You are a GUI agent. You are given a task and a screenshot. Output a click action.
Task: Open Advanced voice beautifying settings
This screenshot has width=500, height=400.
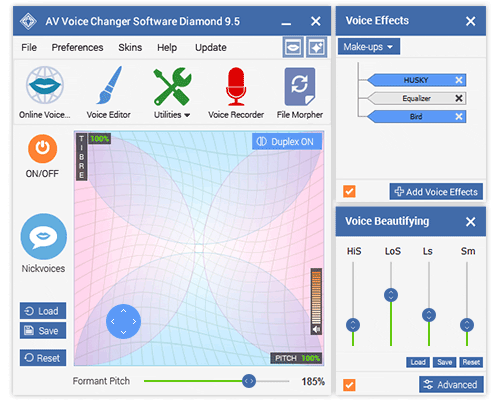point(451,385)
